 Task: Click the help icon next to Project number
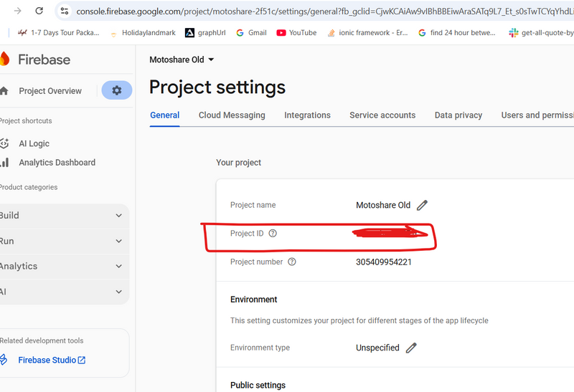click(292, 262)
